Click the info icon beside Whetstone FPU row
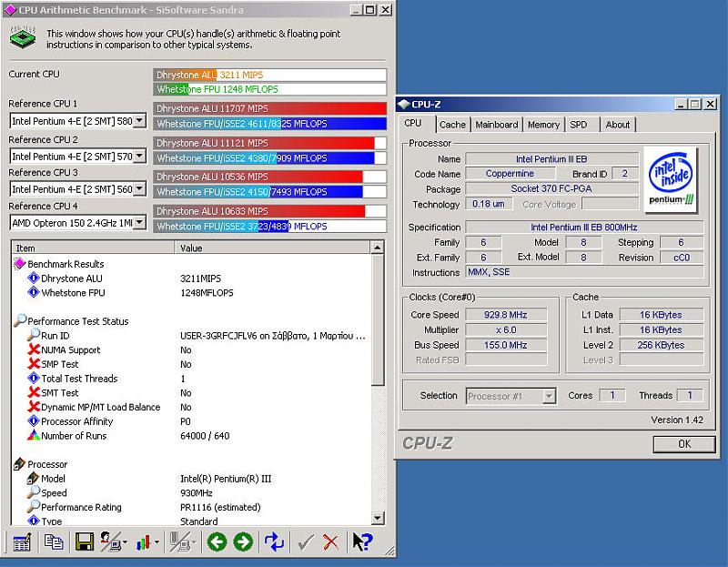 34,292
